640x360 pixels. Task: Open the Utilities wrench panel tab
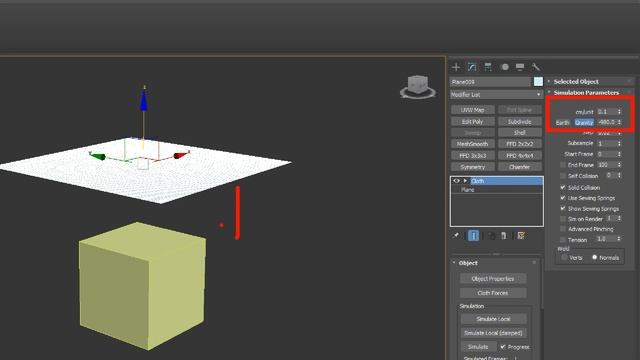point(535,67)
